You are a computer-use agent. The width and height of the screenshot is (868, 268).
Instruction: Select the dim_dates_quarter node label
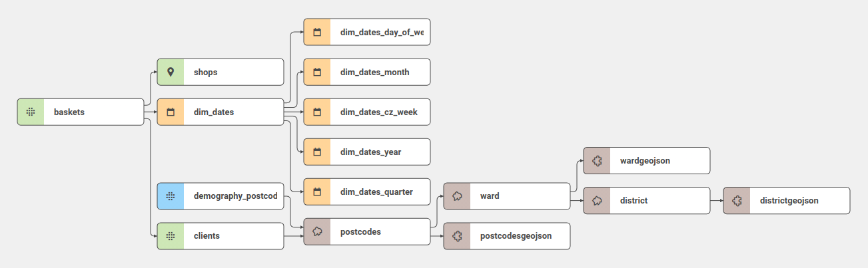[x=376, y=192]
